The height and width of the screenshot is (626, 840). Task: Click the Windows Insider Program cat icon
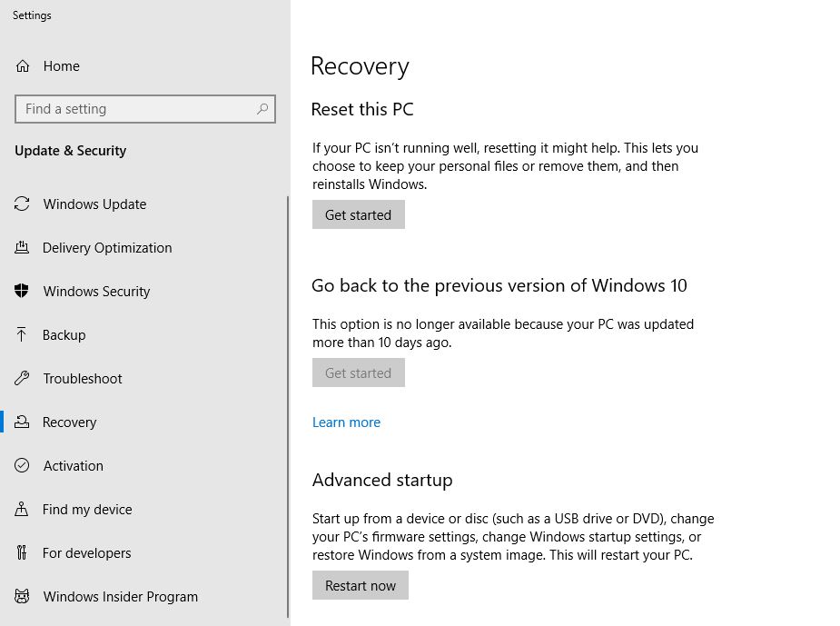tap(22, 596)
